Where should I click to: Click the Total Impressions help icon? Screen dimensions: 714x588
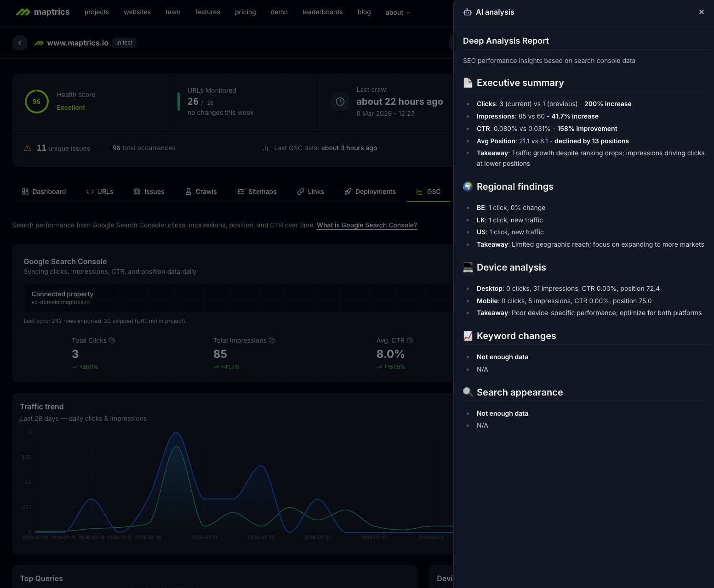tap(272, 340)
